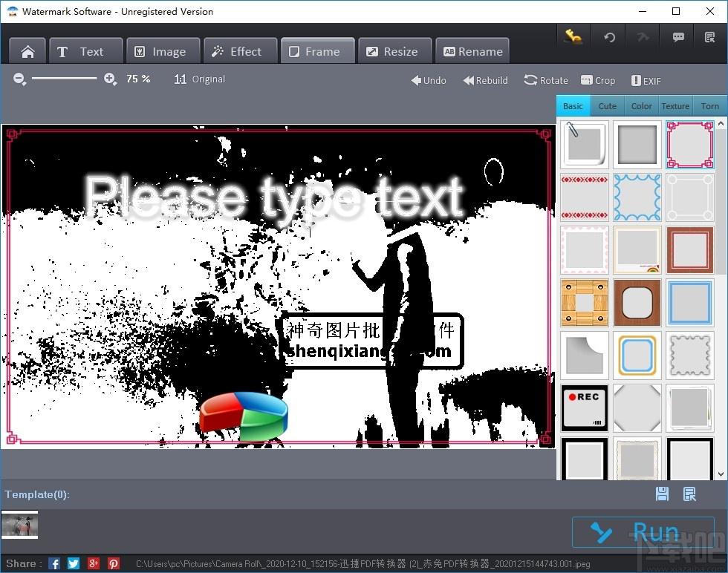Viewport: 728px width, 573px height.
Task: Select the Color frame category
Action: pos(641,106)
